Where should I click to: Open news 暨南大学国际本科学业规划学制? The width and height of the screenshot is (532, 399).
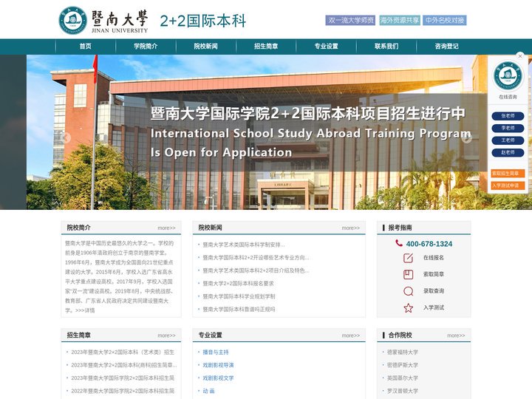point(239,296)
